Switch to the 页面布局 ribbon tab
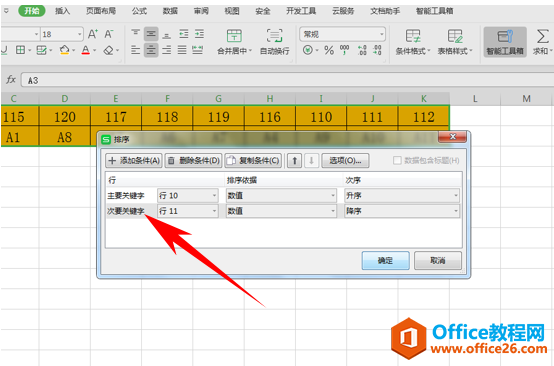554x366 pixels. click(101, 11)
